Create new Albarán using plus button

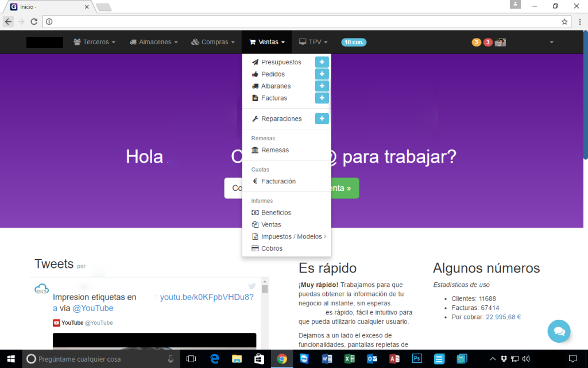coord(322,86)
